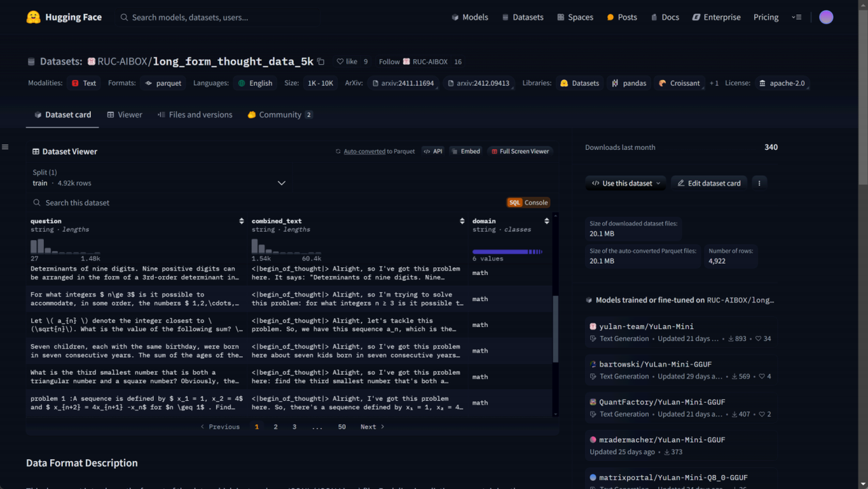Click the Datasets library tag
This screenshot has height=489, width=868.
[x=580, y=83]
